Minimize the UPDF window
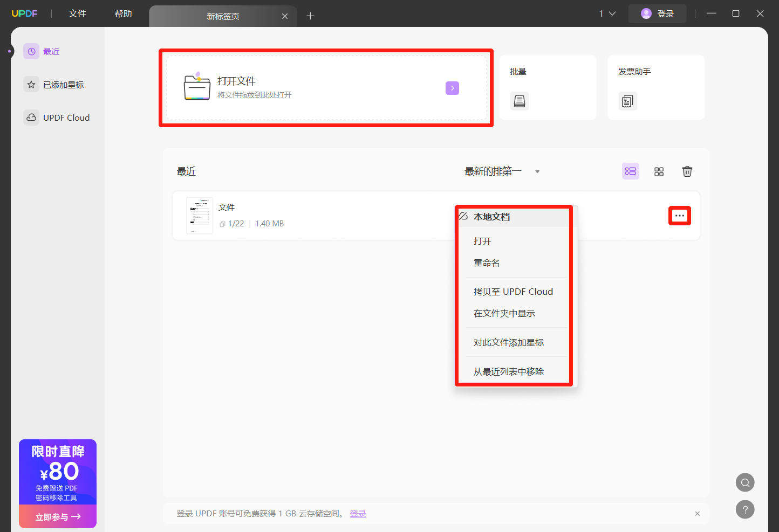 [x=712, y=13]
